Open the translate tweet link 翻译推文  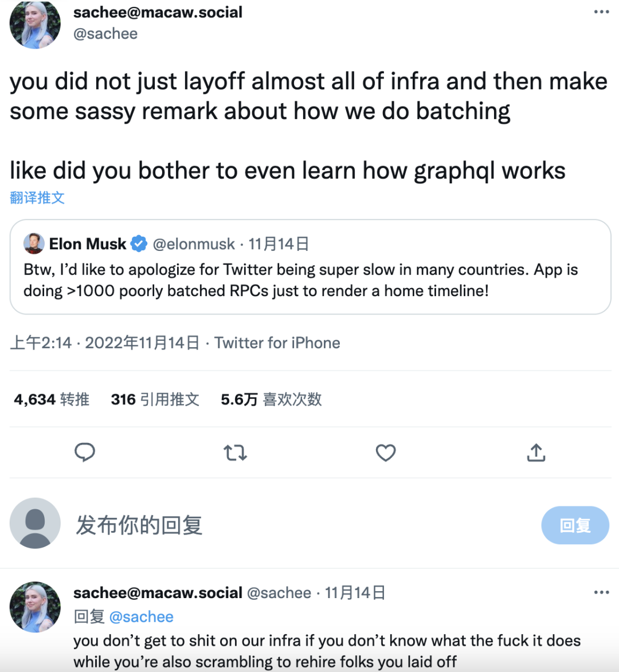[x=37, y=197]
